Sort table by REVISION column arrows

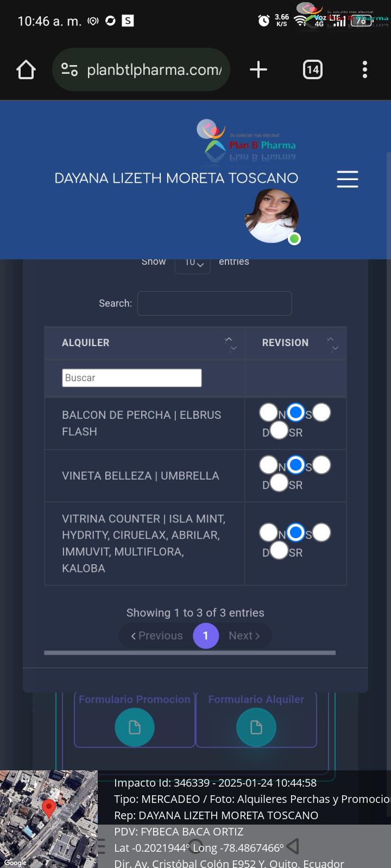(x=332, y=343)
